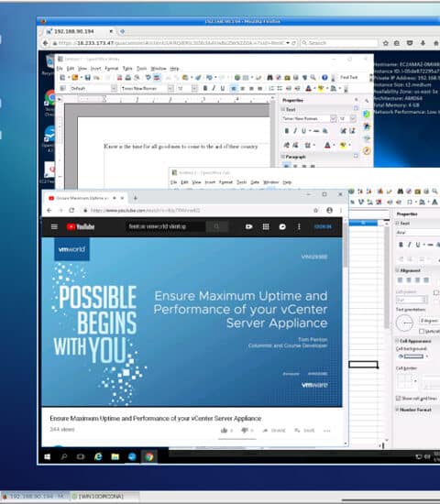Viewport: 440px width, 504px height.
Task: Click the Save icon in Writer toolbar
Action: 87,78
